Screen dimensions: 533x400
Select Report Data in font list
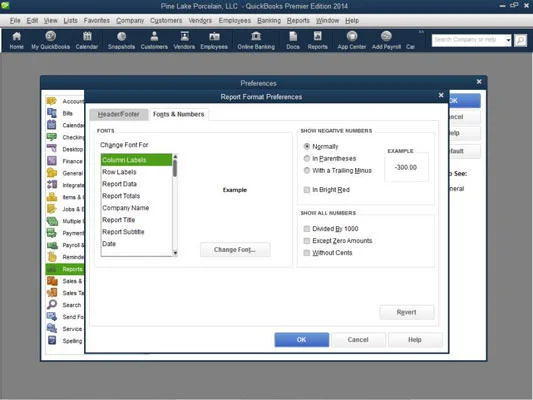click(x=137, y=184)
